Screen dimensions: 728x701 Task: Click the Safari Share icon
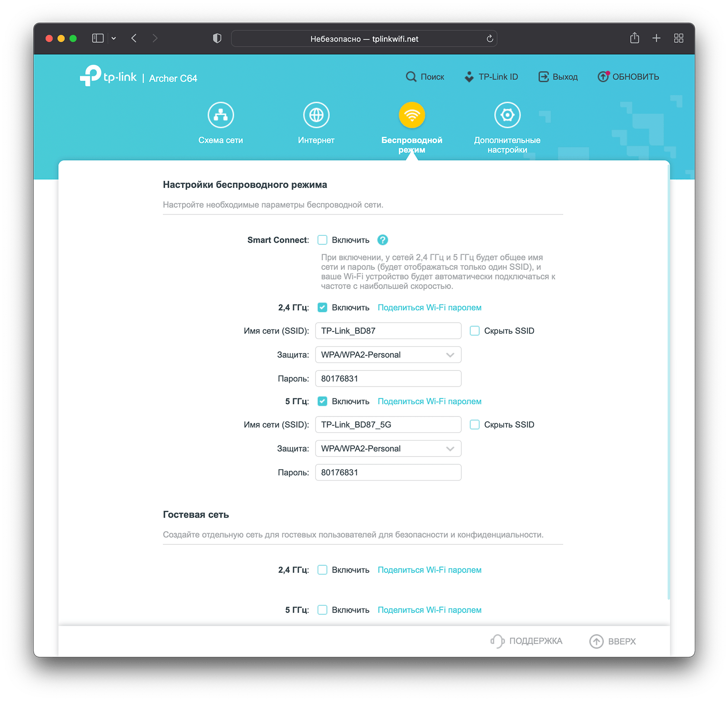pos(634,38)
